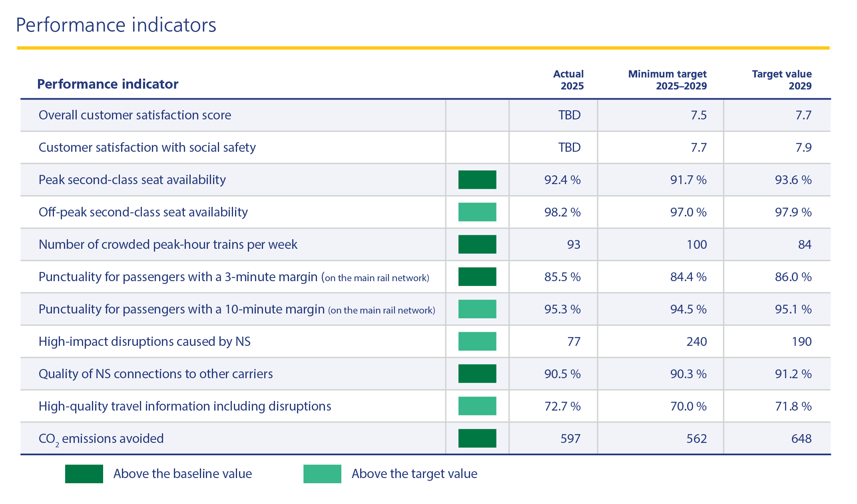Image resolution: width=857 pixels, height=504 pixels.
Task: Click the Off-peak seat availability light green swatch
Action: coord(477,212)
